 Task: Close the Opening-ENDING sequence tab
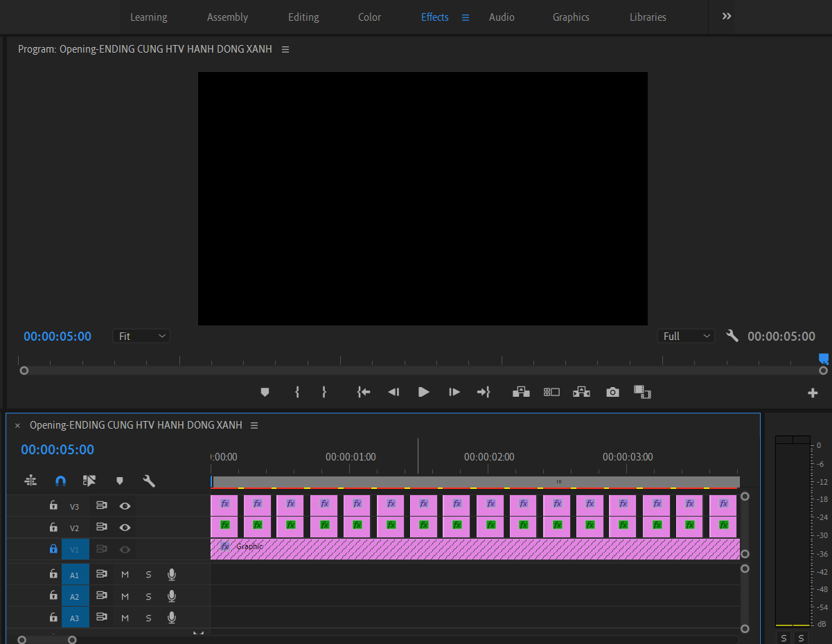(x=17, y=426)
